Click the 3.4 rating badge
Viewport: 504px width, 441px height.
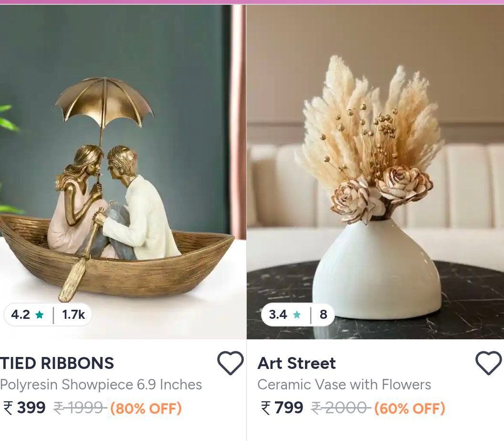click(298, 315)
